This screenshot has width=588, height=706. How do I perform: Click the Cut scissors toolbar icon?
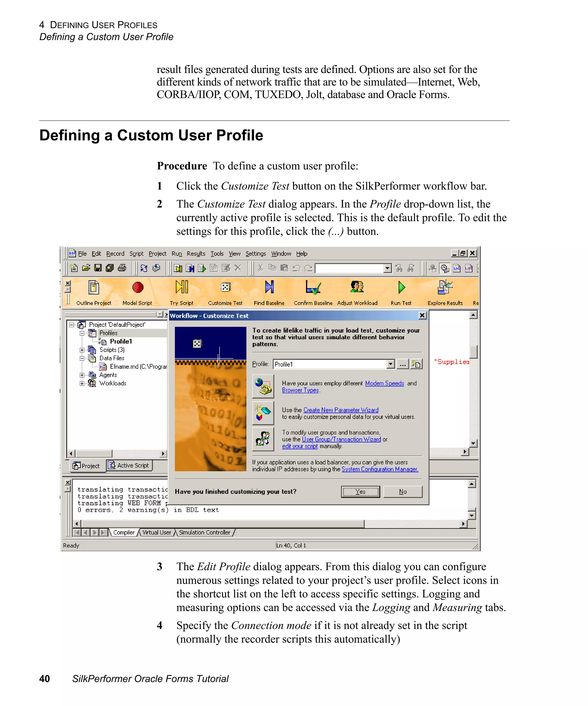pyautogui.click(x=260, y=268)
